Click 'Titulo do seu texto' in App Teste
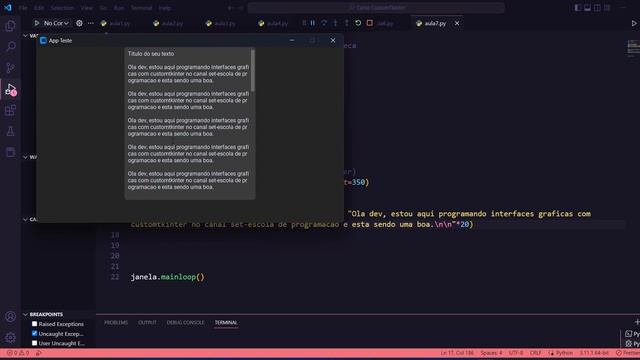 click(x=151, y=54)
